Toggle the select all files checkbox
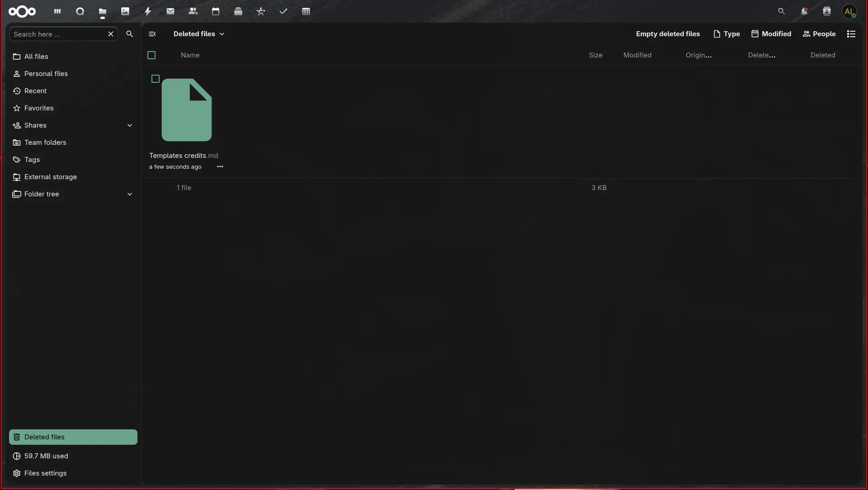 point(151,55)
